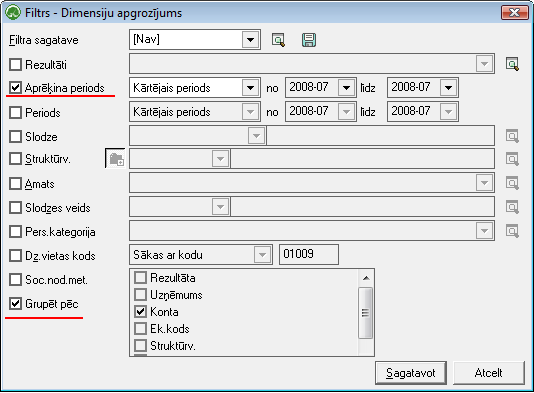Open lookup icon for Rezultāti row

pyautogui.click(x=512, y=64)
